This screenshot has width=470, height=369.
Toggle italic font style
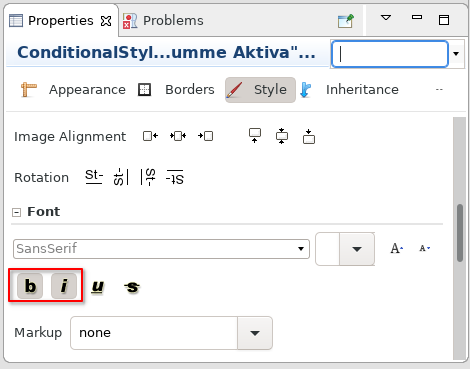tap(64, 286)
